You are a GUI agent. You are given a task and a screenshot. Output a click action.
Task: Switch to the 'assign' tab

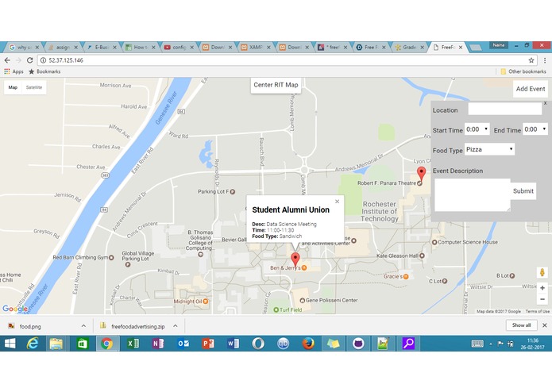pyautogui.click(x=62, y=47)
